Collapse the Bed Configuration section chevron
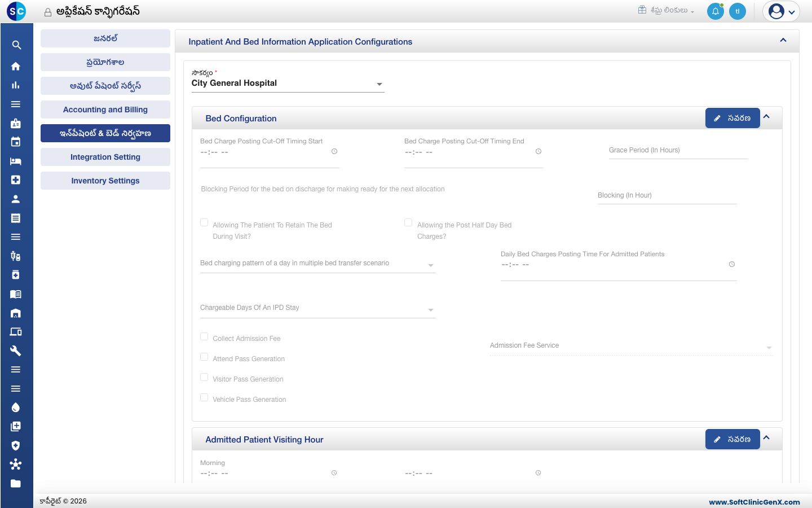 tap(766, 117)
